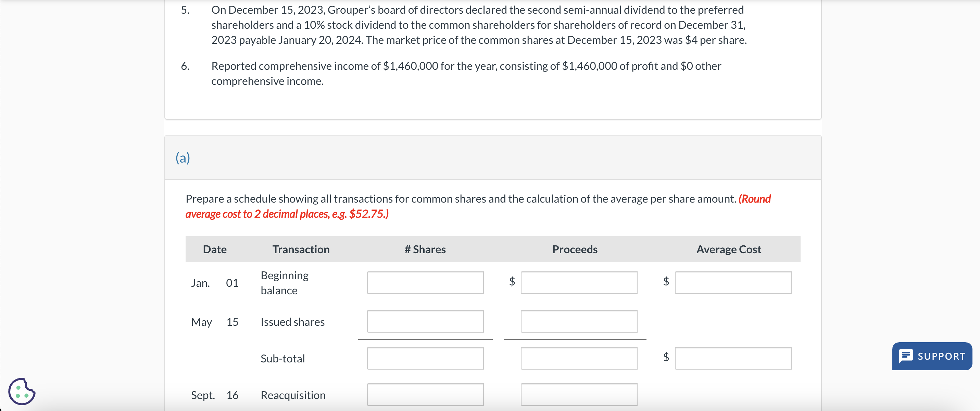Screen dimensions: 980x411
Task: Click the SUPPORT button
Action: click(x=932, y=356)
